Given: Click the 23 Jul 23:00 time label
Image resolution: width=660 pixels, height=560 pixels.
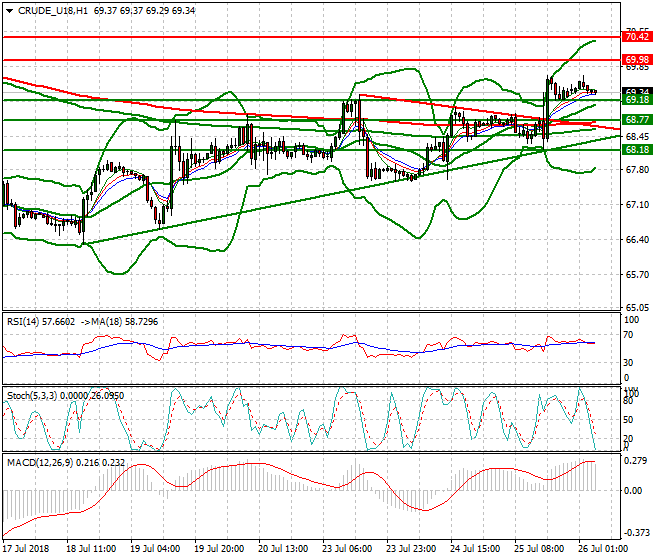Looking at the screenshot, I should (x=411, y=549).
